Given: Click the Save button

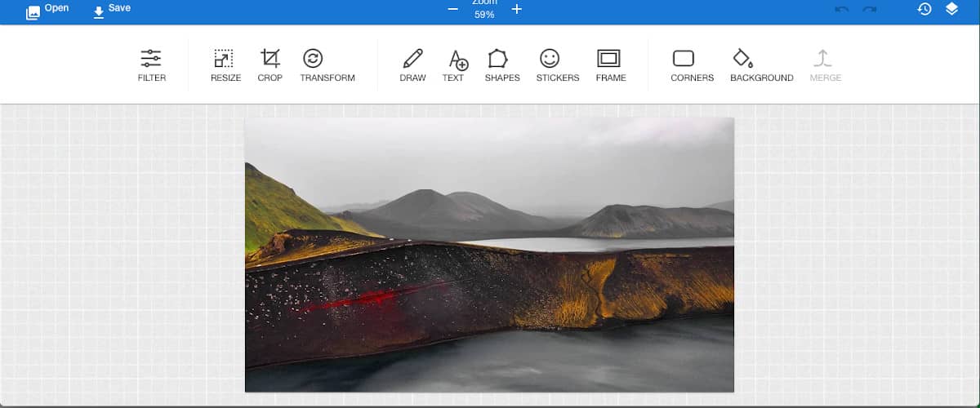Looking at the screenshot, I should point(111,10).
